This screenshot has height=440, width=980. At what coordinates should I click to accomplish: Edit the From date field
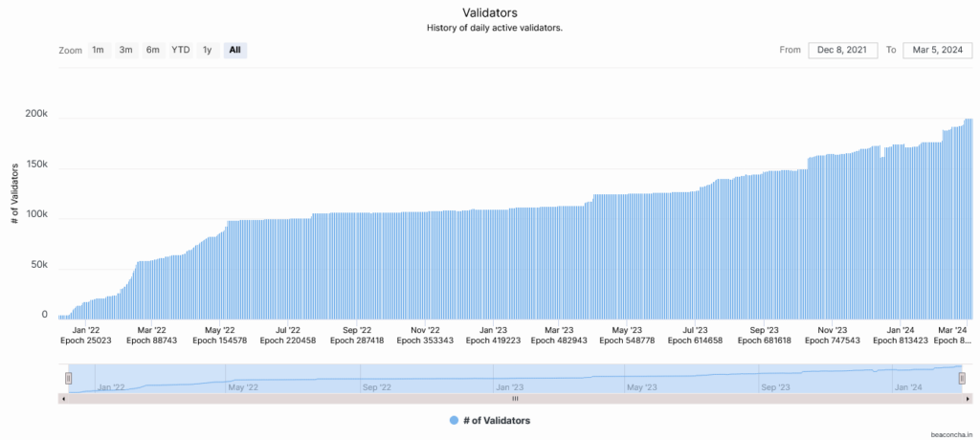[x=843, y=50]
